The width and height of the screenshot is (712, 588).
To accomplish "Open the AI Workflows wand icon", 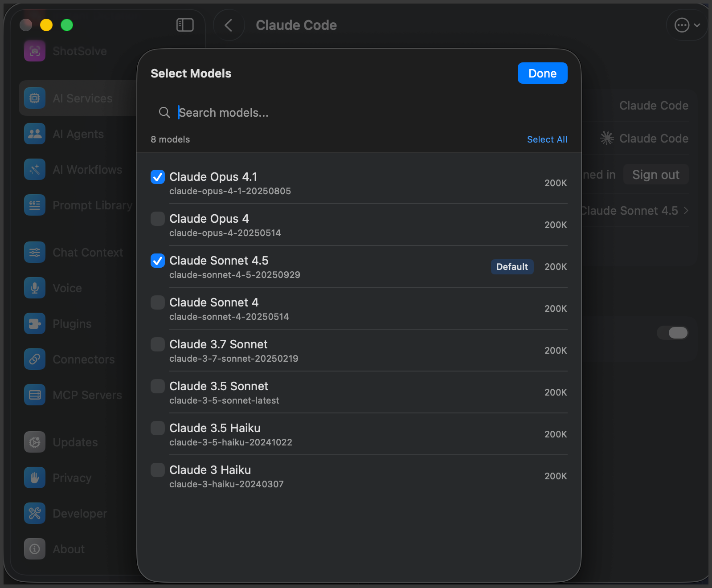I will coord(35,169).
